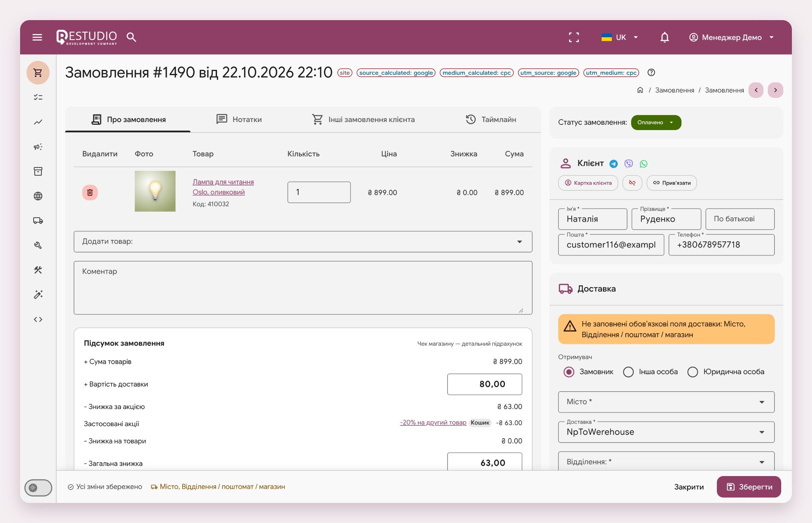Click the search magnifier icon in header
The width and height of the screenshot is (812, 523).
coord(131,37)
